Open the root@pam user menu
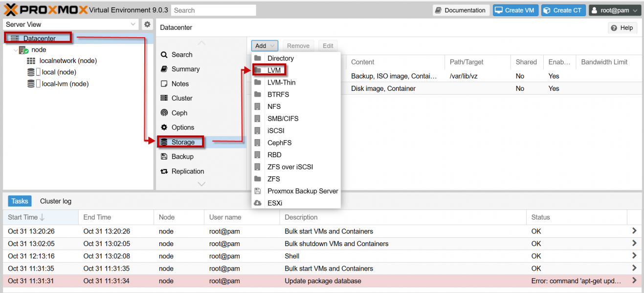Screen dimensions: 644x293 point(615,10)
